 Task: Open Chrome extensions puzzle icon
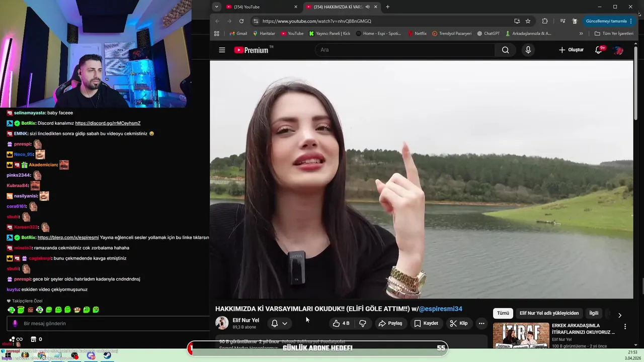545,21
